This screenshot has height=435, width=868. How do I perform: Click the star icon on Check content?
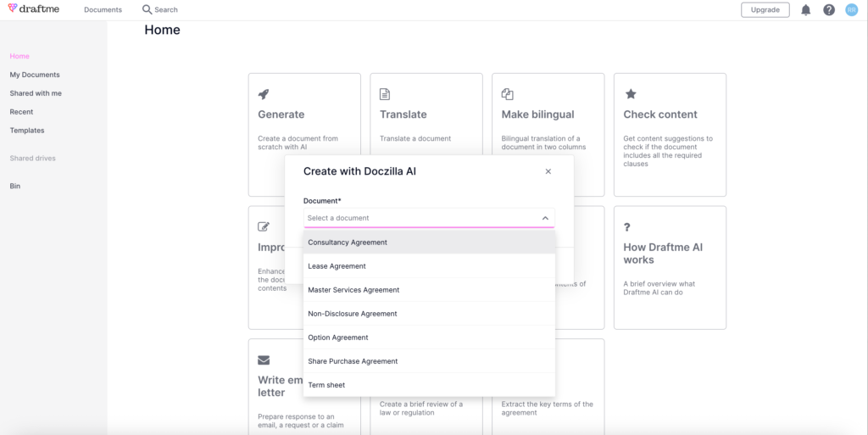click(630, 94)
